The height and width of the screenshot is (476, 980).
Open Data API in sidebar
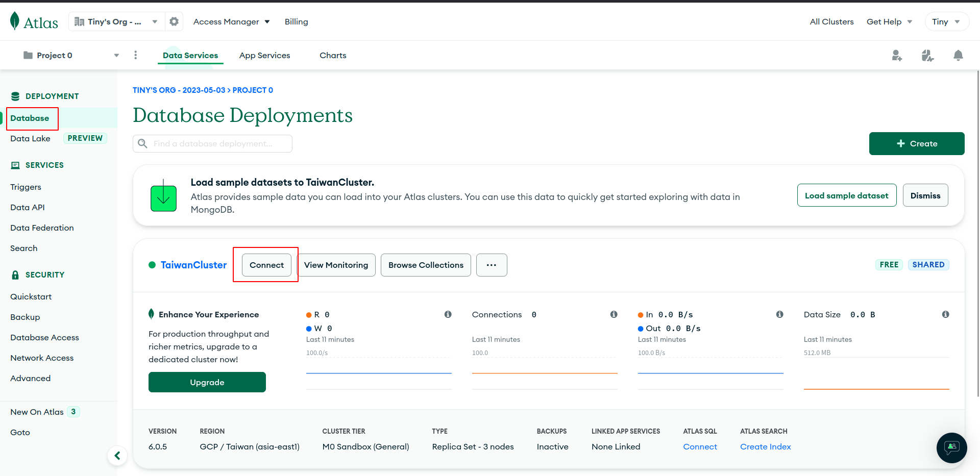28,207
